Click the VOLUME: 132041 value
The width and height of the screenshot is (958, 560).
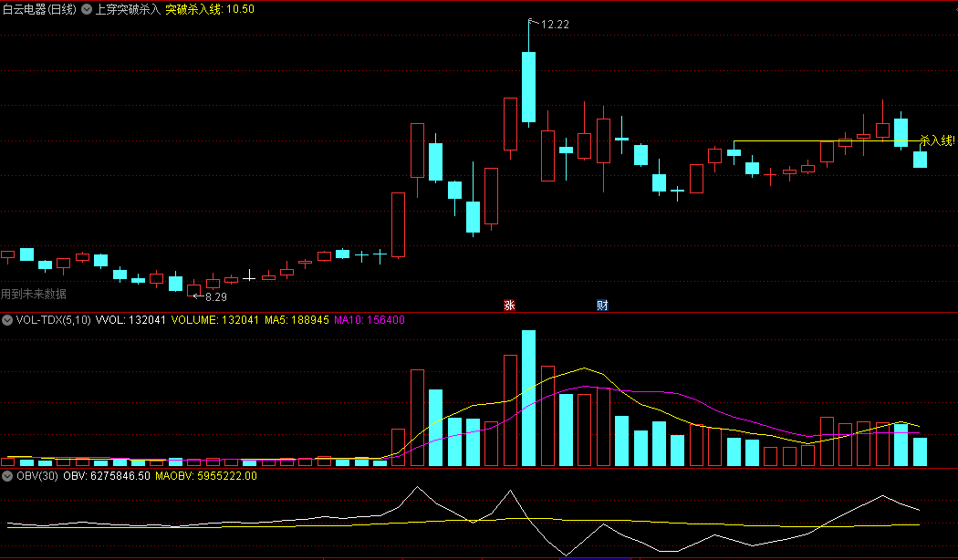coord(215,320)
